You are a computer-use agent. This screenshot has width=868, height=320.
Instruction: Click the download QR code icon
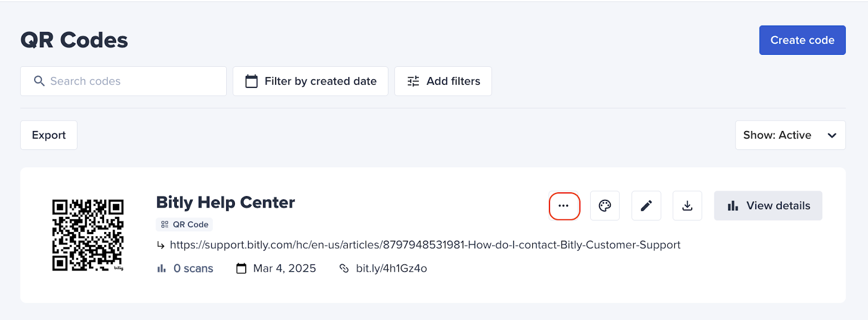click(x=687, y=206)
